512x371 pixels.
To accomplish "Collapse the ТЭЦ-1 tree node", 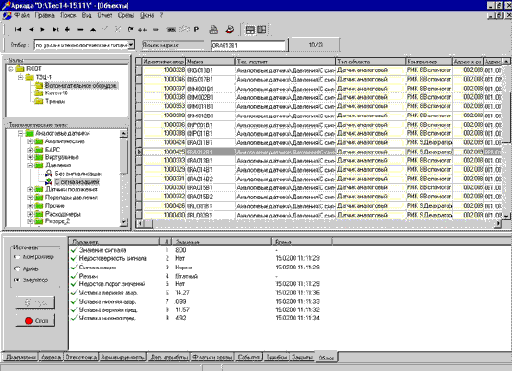I will click(20, 77).
